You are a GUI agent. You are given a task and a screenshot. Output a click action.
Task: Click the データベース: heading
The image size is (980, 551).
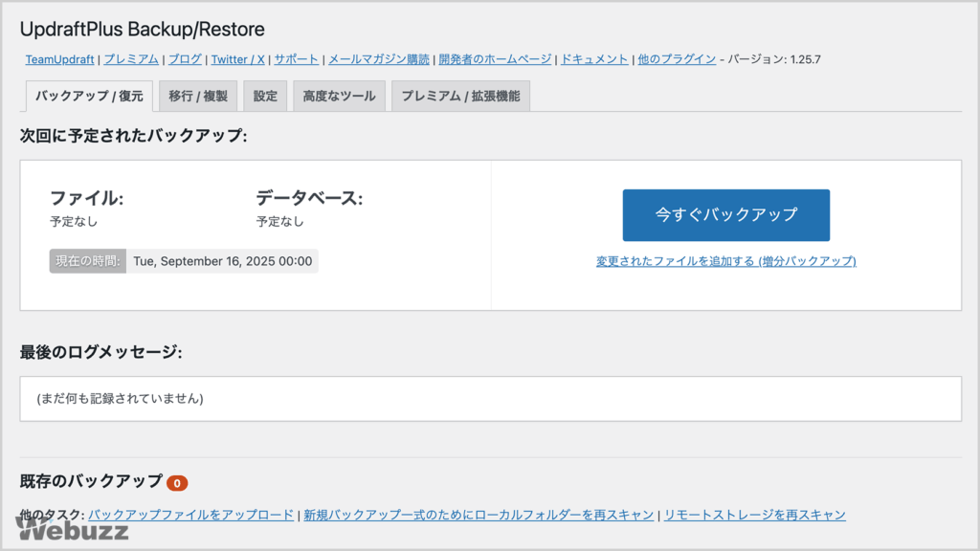click(309, 198)
